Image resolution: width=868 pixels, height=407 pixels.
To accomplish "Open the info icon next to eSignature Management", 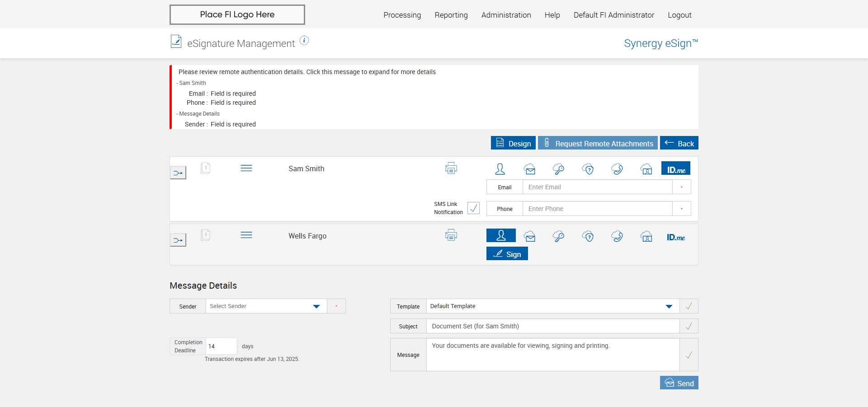I will coord(304,41).
